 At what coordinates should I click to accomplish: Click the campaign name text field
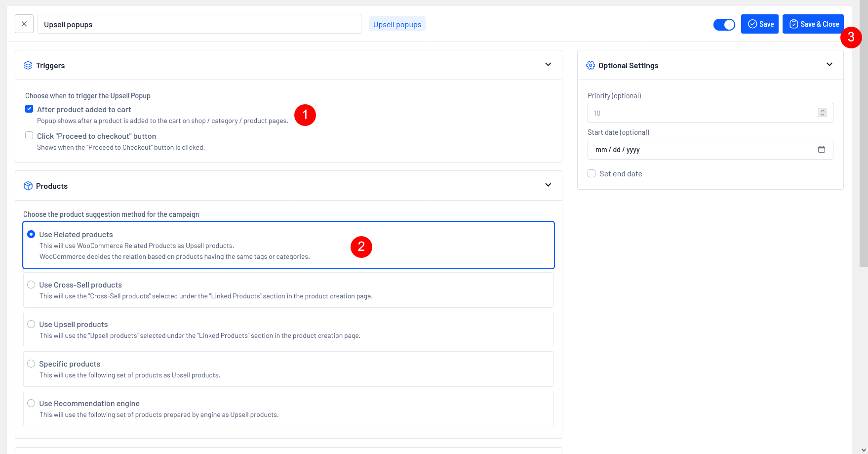pos(199,24)
